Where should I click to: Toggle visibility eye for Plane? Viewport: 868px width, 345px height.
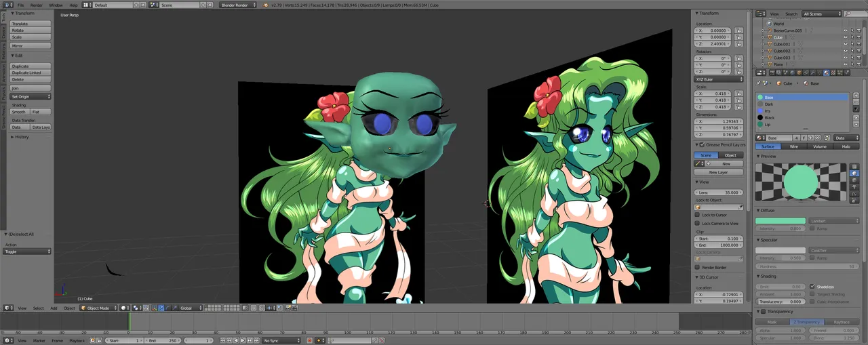point(846,64)
